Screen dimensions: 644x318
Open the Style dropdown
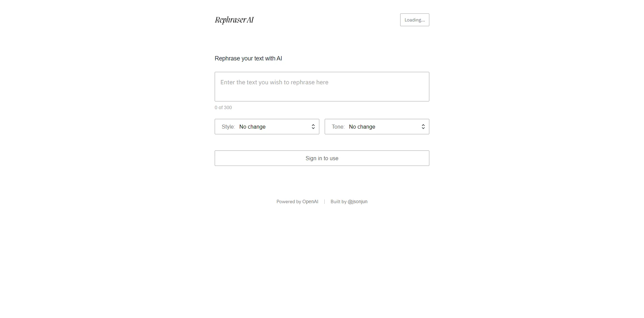[267, 127]
